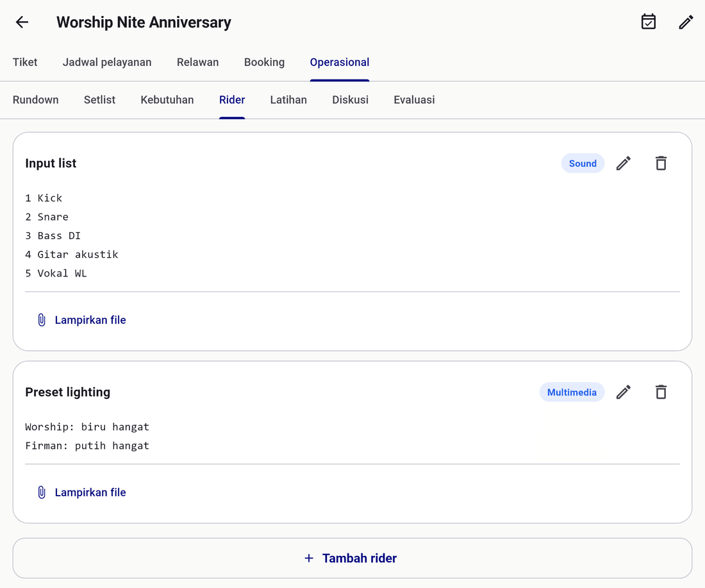Open the Jadwal pelayanan tab
The height and width of the screenshot is (588, 705).
pyautogui.click(x=107, y=62)
